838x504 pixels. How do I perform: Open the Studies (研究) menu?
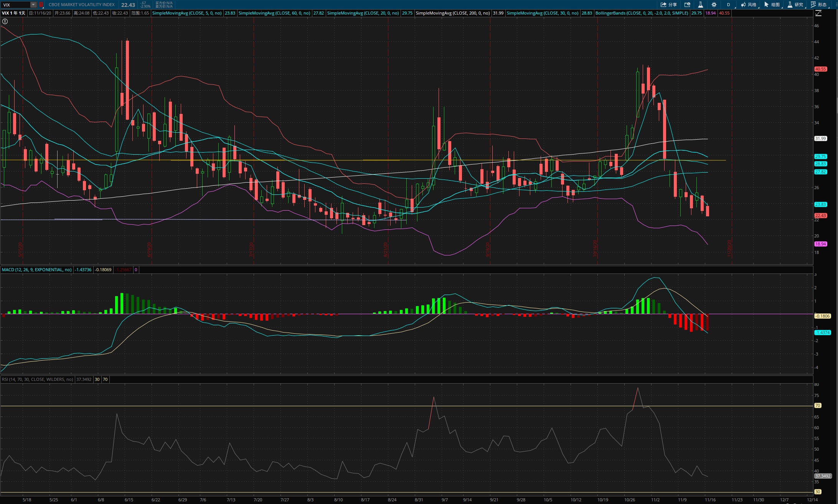click(x=795, y=5)
